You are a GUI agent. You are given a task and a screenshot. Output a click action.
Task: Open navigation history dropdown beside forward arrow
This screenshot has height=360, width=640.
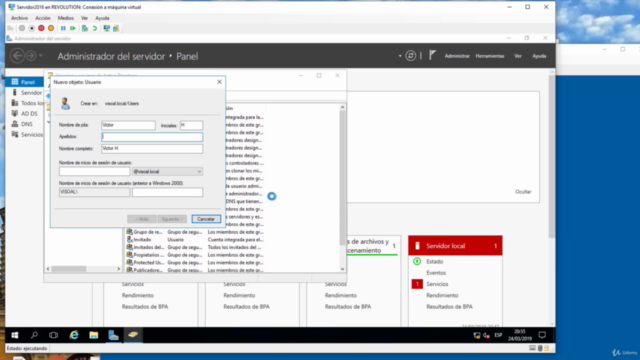point(41,56)
